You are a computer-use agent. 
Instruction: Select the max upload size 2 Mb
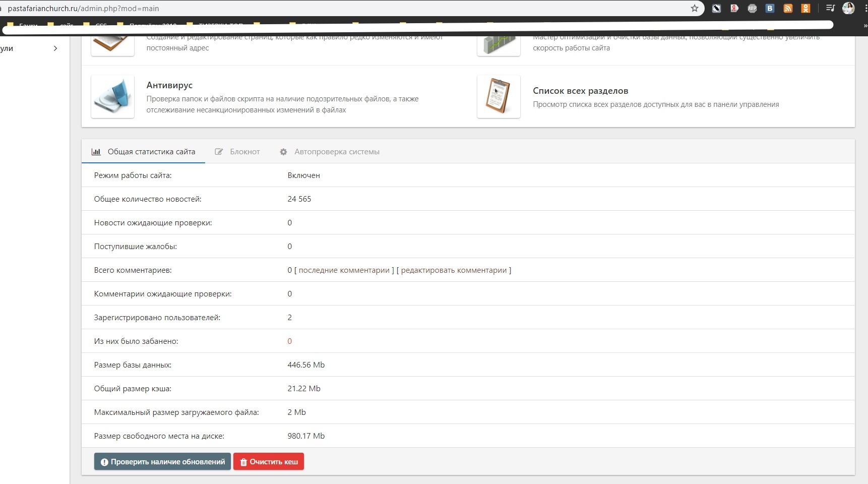pyautogui.click(x=296, y=412)
